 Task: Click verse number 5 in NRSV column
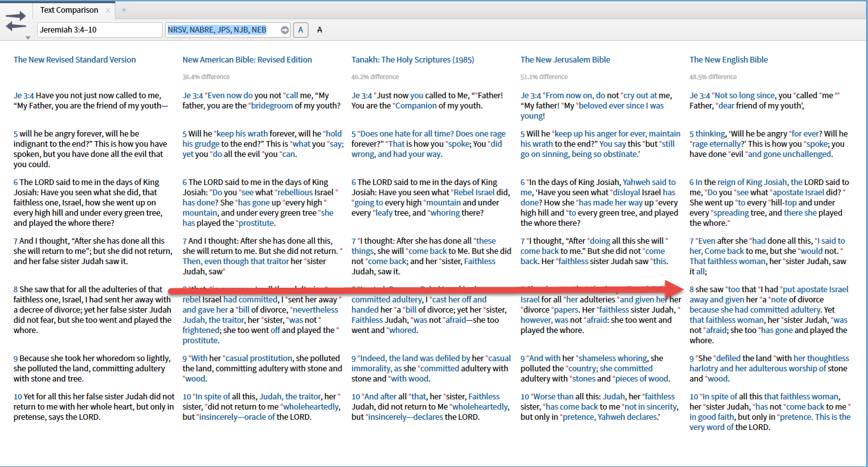(x=15, y=134)
